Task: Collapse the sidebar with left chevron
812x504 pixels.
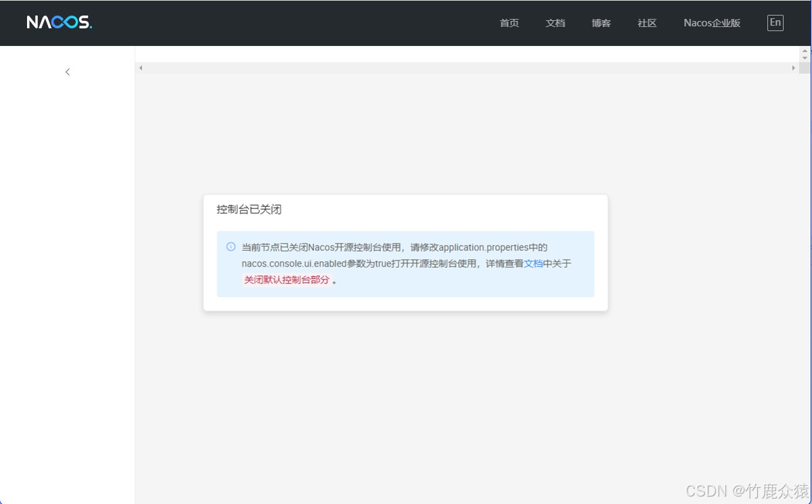Action: [x=68, y=72]
